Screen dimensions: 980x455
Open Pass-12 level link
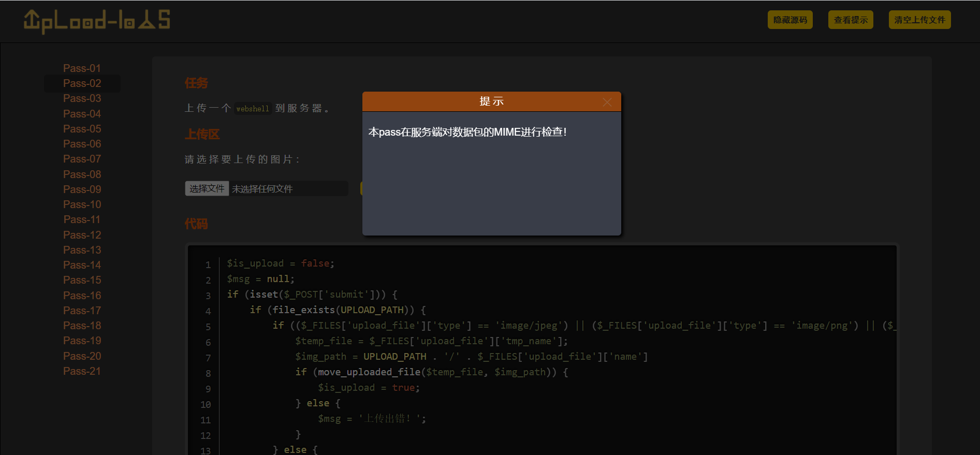[x=82, y=235]
